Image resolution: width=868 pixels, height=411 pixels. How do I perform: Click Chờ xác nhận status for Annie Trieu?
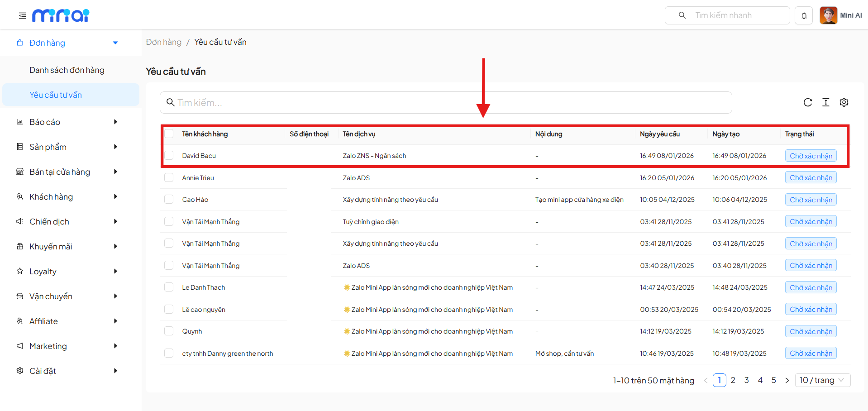coord(811,178)
